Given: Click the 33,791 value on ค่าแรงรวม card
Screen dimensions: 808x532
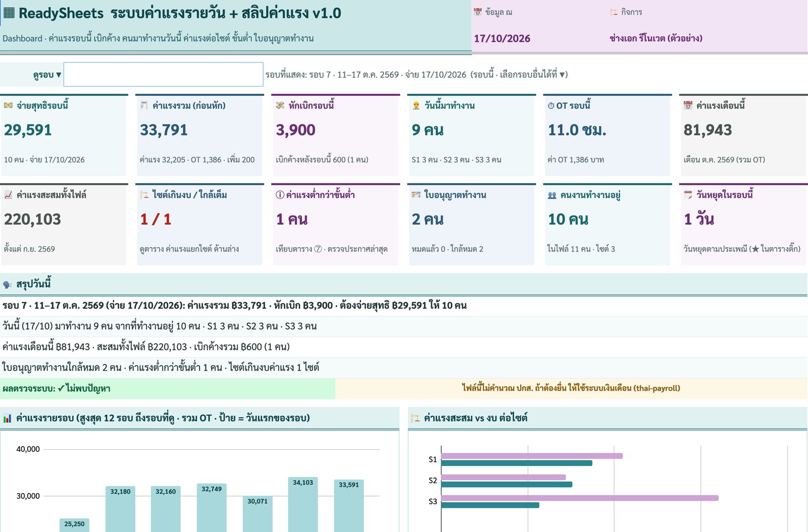Looking at the screenshot, I should 164,130.
